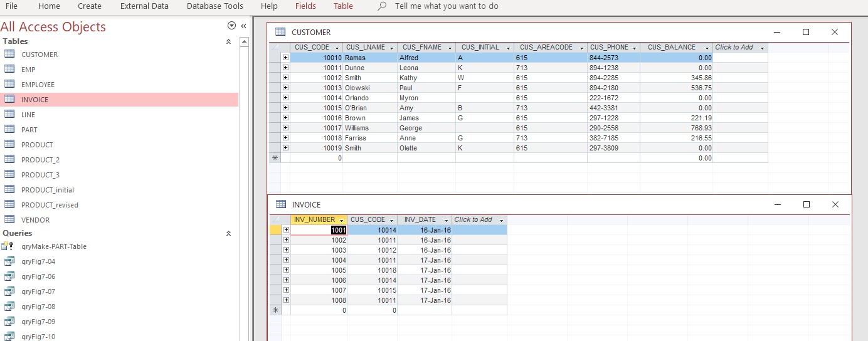Open the INV_DATE column dropdown arrow
Screen dimensions: 868x341
pyautogui.click(x=446, y=220)
